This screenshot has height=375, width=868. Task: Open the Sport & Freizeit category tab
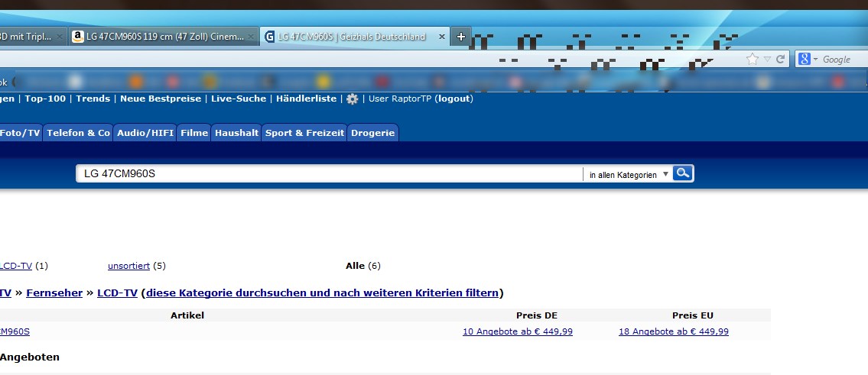304,133
